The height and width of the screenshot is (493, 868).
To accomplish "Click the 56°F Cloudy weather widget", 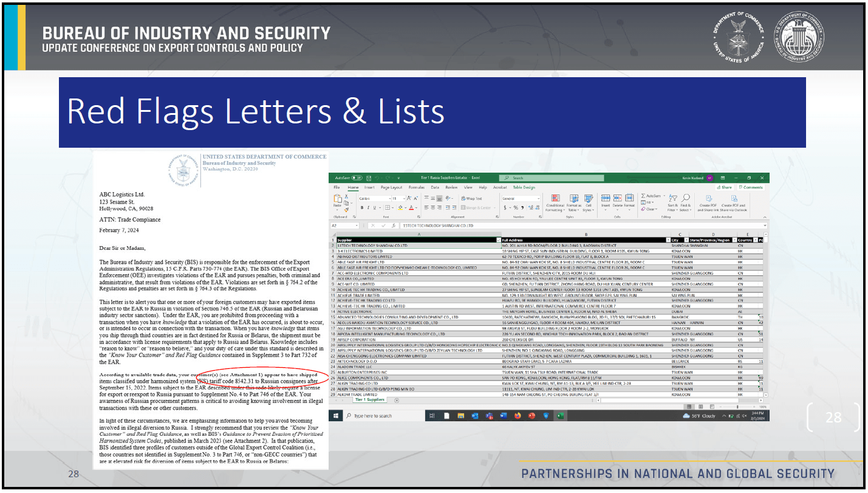I will 699,416.
